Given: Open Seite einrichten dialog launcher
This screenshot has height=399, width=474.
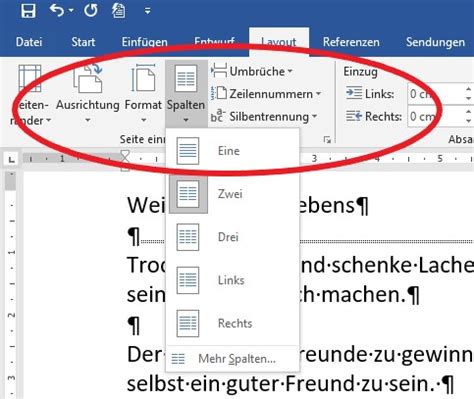Looking at the screenshot, I should coord(327,140).
